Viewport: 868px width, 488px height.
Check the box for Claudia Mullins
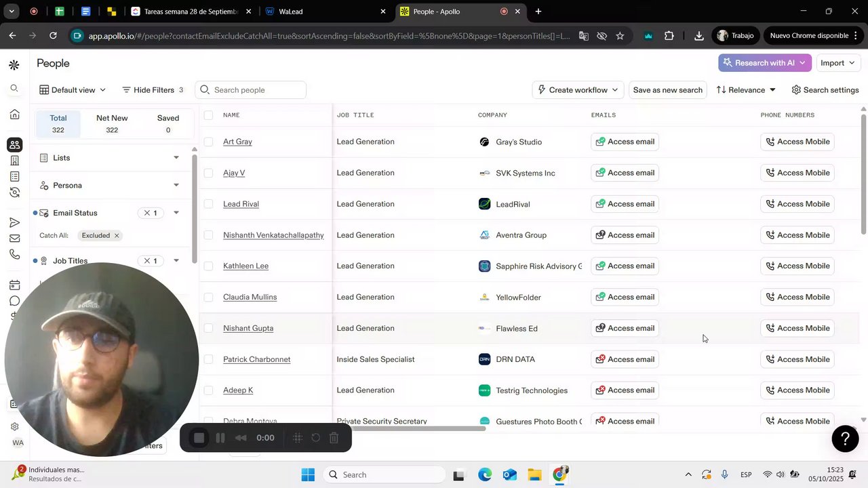(208, 297)
